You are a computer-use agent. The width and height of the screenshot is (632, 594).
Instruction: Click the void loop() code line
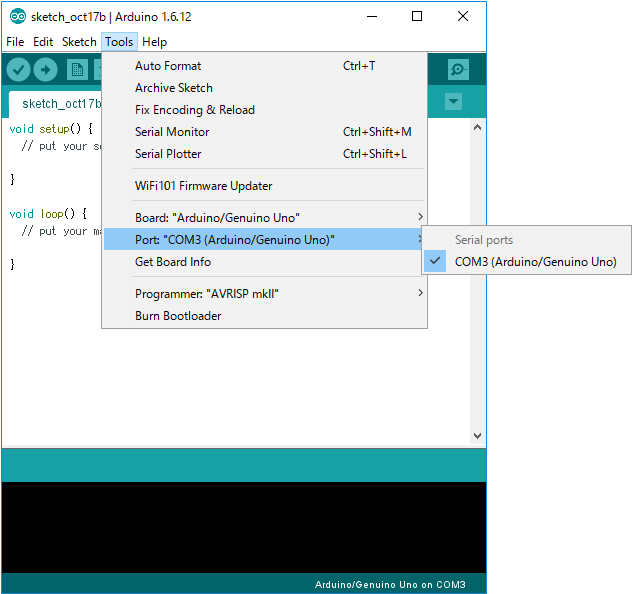[x=48, y=214]
